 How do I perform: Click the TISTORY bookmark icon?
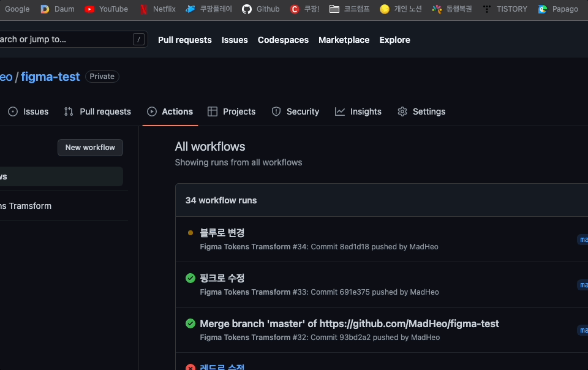click(487, 9)
